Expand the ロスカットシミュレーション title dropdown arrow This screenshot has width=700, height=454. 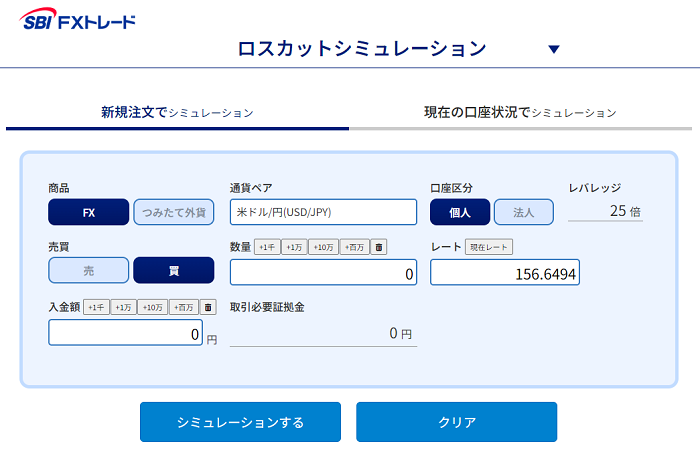tap(554, 49)
